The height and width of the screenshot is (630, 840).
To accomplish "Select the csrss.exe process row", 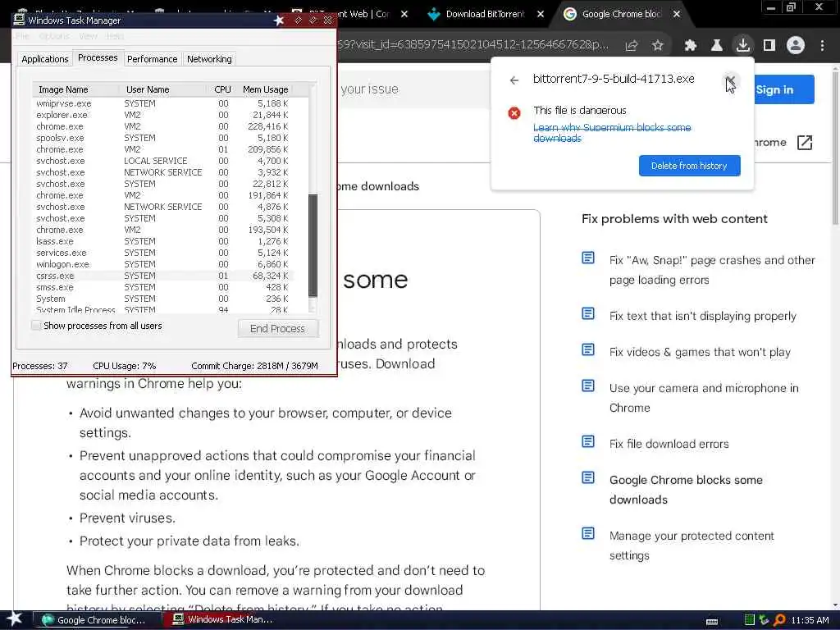I will pos(162,276).
